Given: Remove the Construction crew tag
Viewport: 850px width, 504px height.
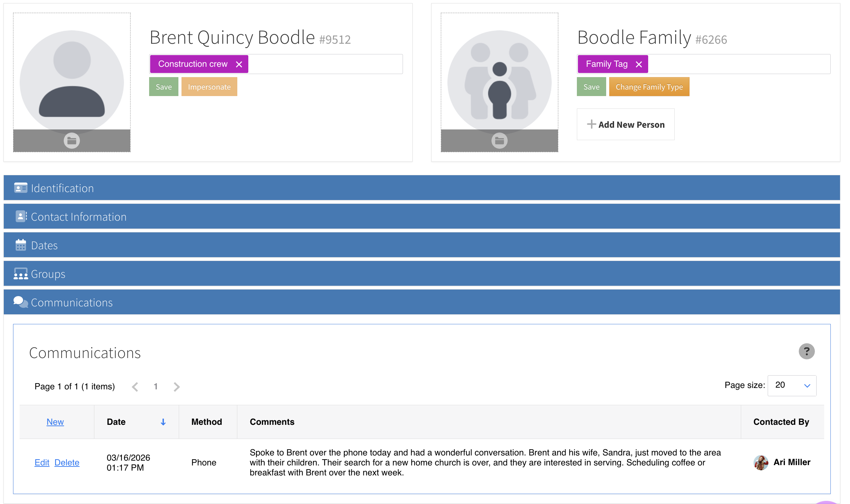Looking at the screenshot, I should pyautogui.click(x=239, y=64).
